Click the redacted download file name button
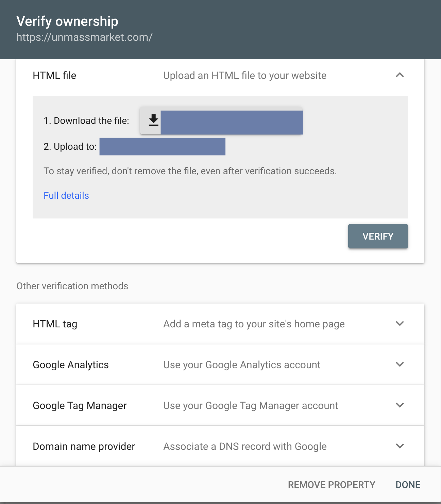The width and height of the screenshot is (441, 504). (232, 122)
